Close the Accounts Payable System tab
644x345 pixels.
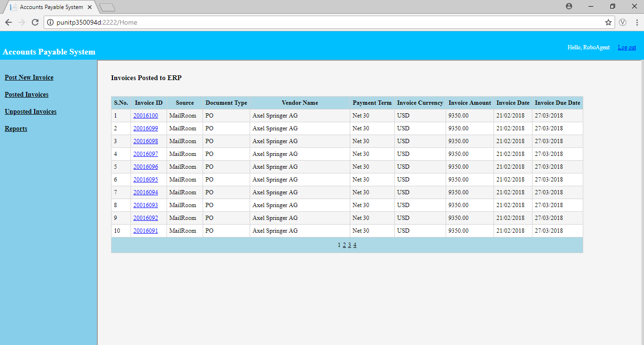pyautogui.click(x=90, y=7)
